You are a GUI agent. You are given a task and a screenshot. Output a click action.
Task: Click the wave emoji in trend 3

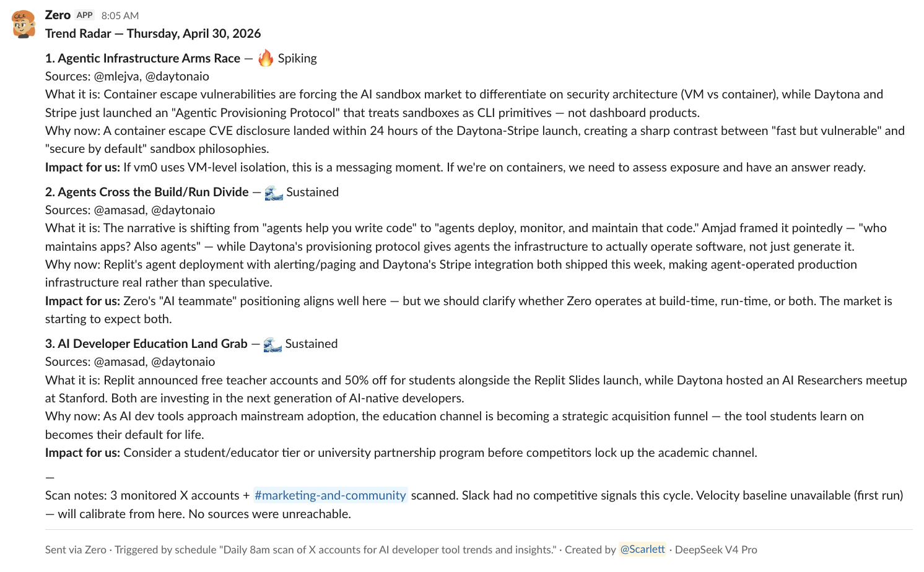click(272, 344)
